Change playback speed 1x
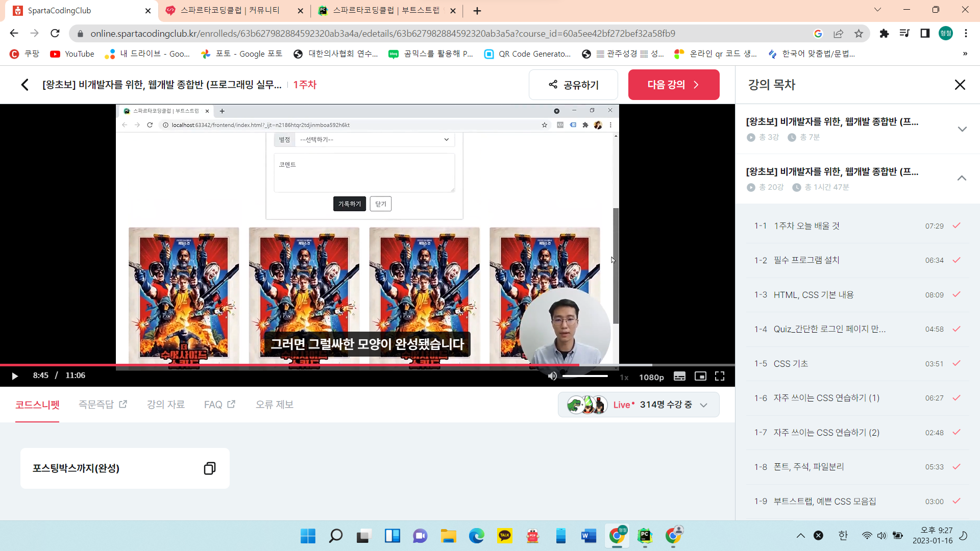This screenshot has height=551, width=980. pos(624,377)
